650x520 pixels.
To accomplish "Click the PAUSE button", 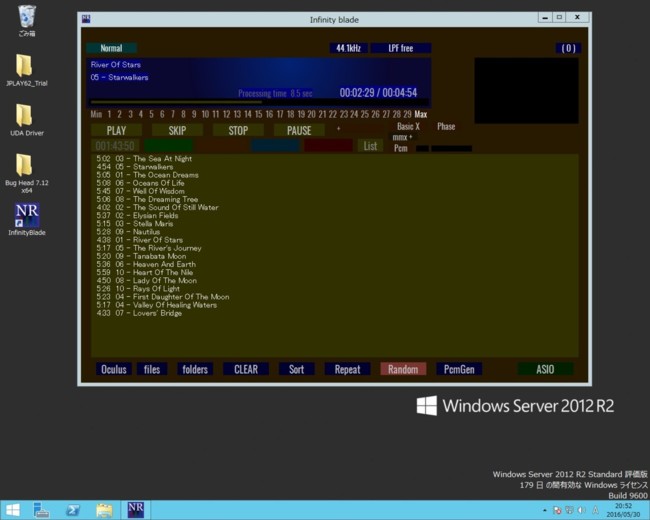I will (x=299, y=130).
